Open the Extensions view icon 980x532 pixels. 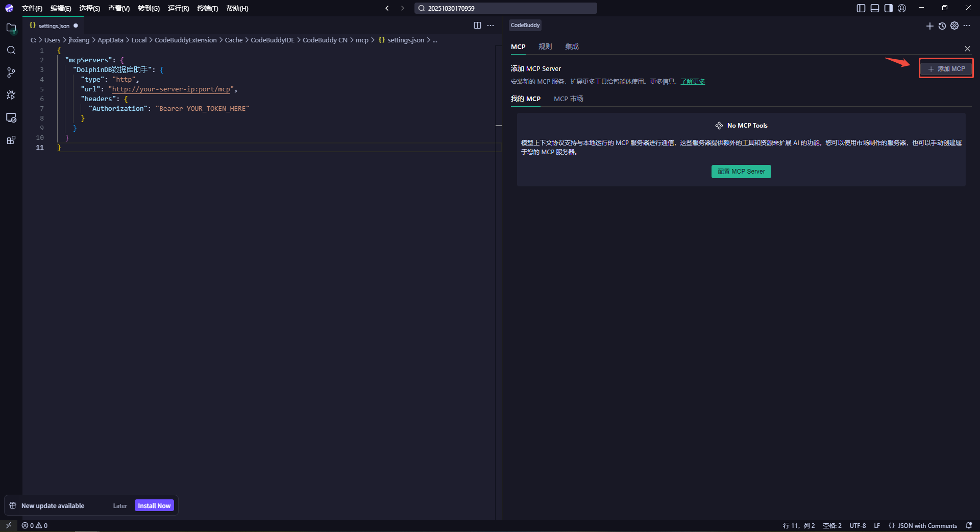coord(11,140)
